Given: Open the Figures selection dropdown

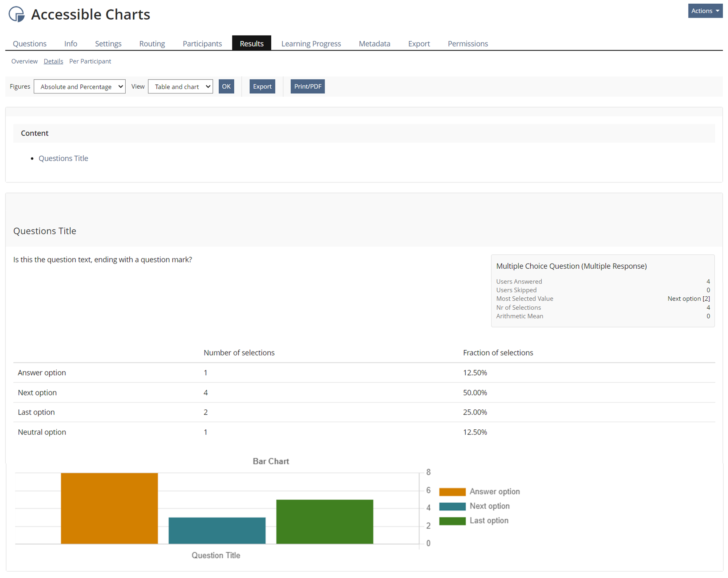Looking at the screenshot, I should coord(80,87).
